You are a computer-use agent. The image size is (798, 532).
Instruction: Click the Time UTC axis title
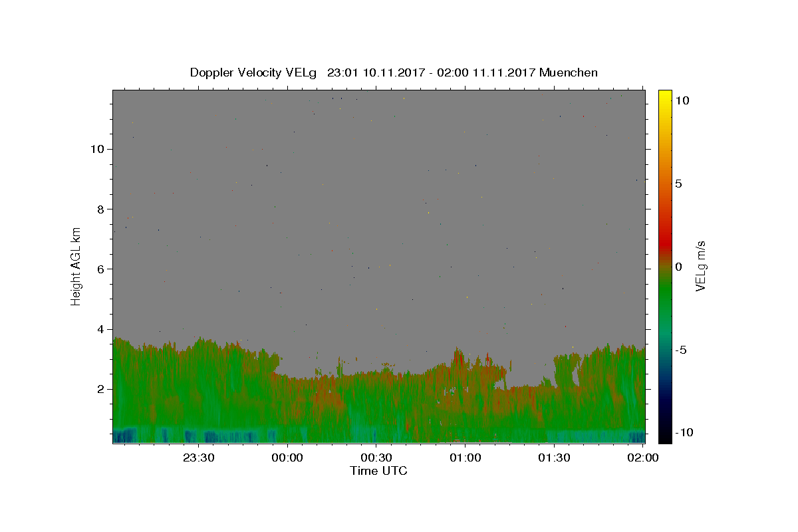378,471
